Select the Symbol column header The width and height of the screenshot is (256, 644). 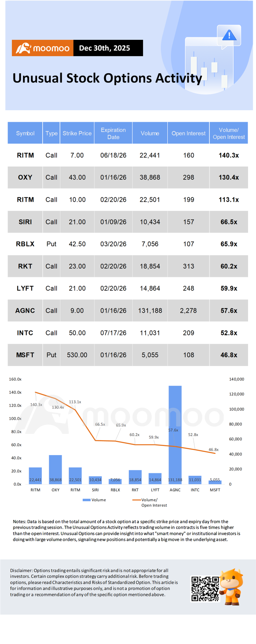click(x=25, y=133)
